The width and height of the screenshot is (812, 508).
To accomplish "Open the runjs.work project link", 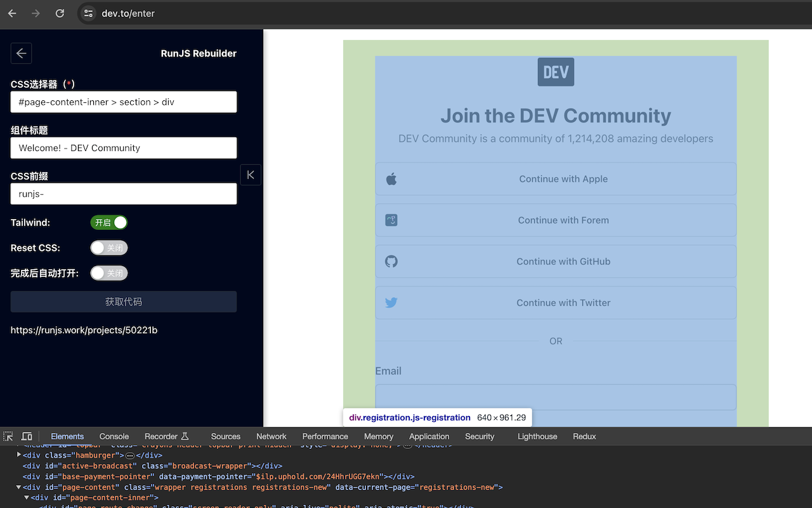I will pyautogui.click(x=84, y=330).
